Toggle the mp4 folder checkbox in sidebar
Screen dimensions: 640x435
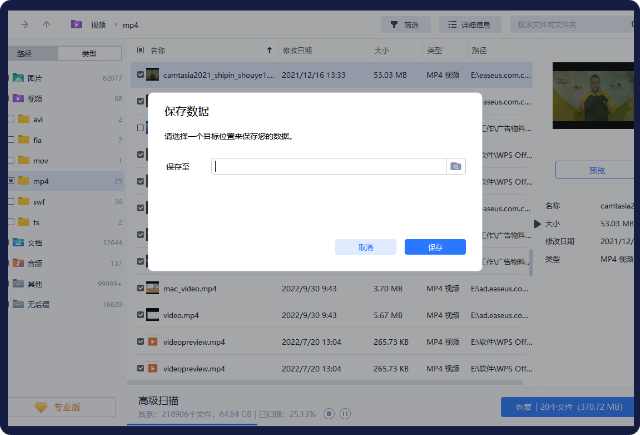coord(10,181)
